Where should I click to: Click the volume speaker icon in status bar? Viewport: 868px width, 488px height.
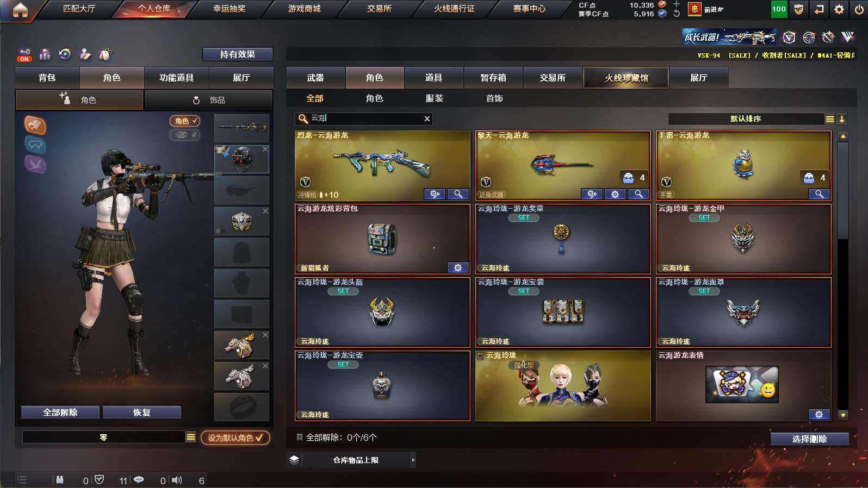click(177, 480)
